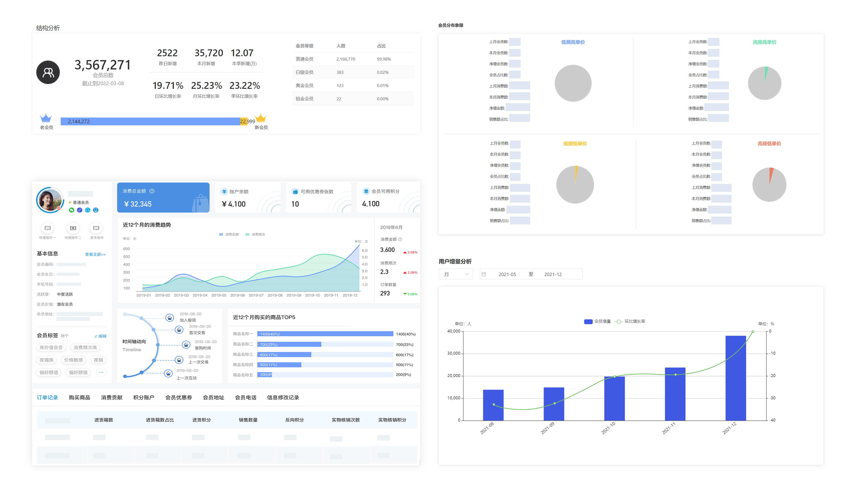Switch to the 消费贡献 tab

(x=112, y=398)
